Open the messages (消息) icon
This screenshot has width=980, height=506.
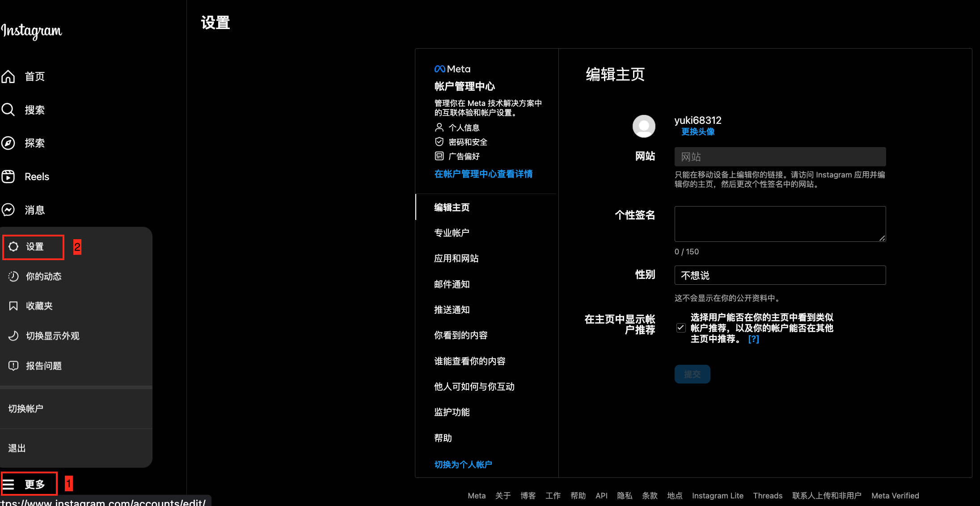8,210
